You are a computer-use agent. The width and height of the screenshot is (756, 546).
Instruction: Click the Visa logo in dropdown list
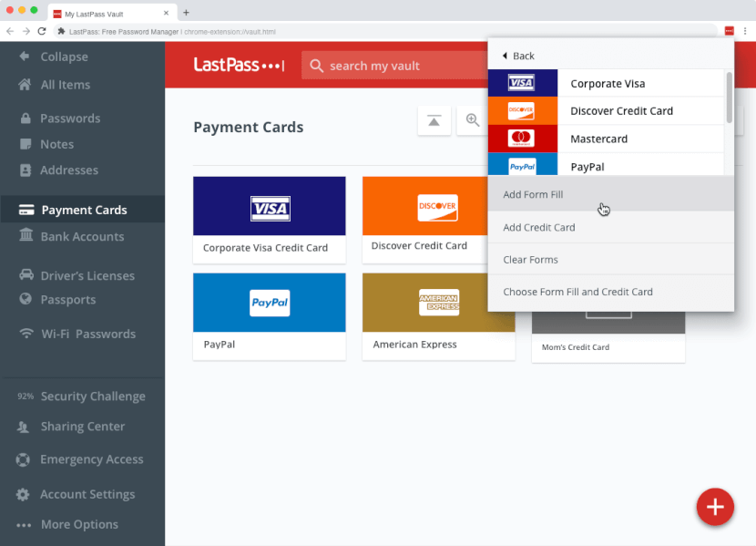tap(522, 83)
